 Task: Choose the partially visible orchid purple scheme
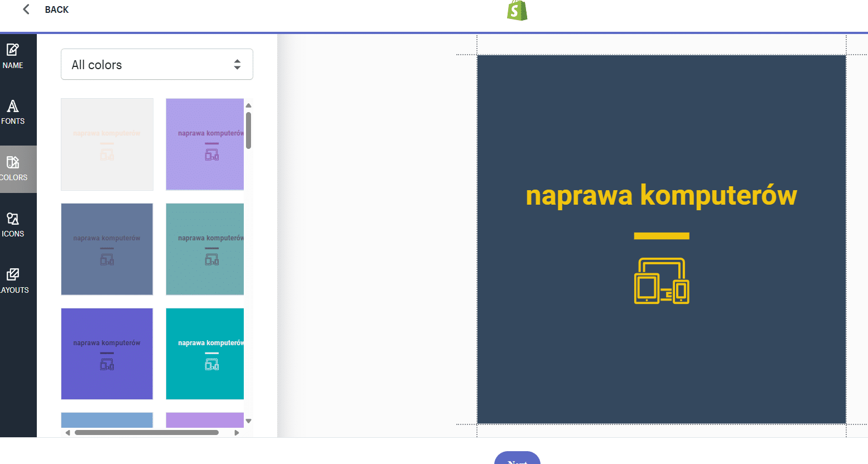coord(205,420)
